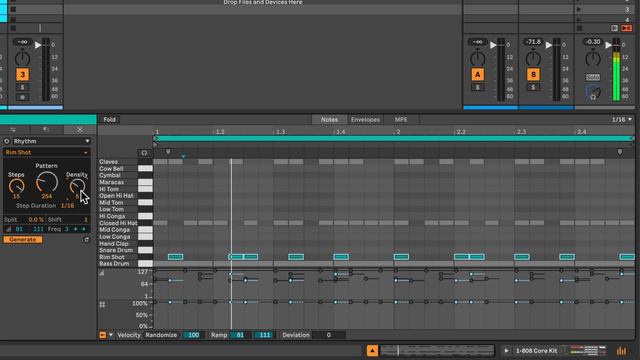Screen dimensions: 640x360
Task: Click the Generate button
Action: [23, 240]
